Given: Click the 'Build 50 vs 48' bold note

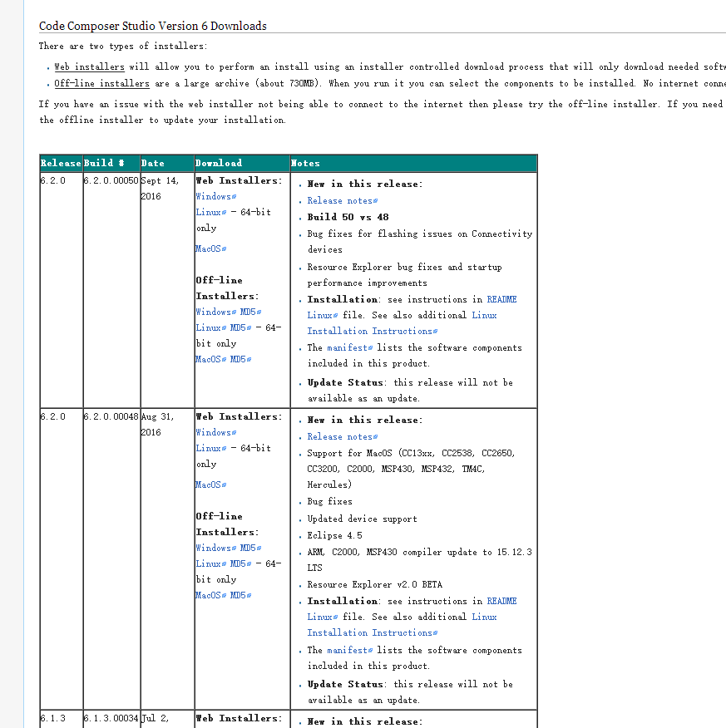Looking at the screenshot, I should [x=348, y=217].
